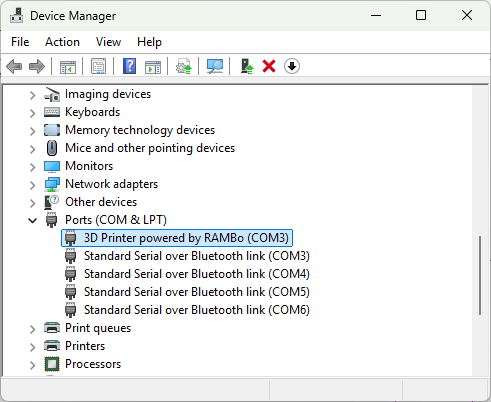
Task: Expand the Network adapters category
Action: (32, 185)
